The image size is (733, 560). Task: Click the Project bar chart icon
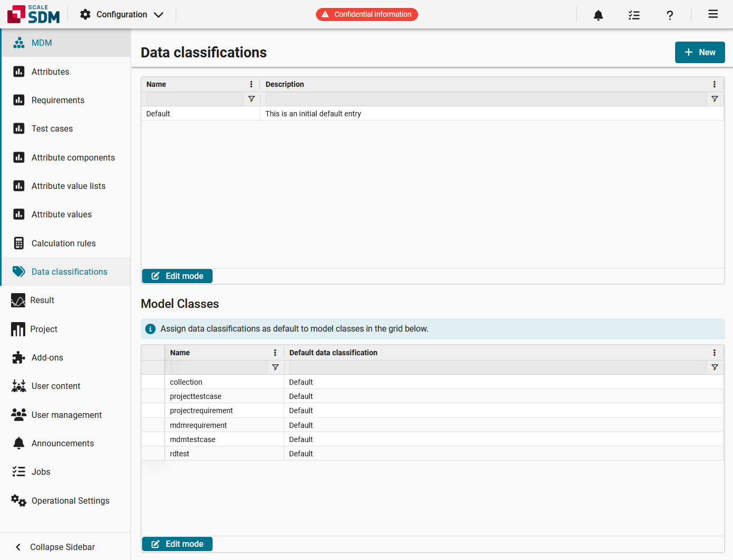pos(18,329)
